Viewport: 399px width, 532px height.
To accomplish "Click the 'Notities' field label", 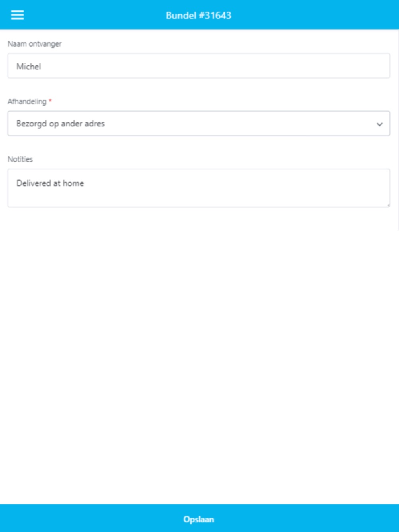I will pyautogui.click(x=20, y=159).
